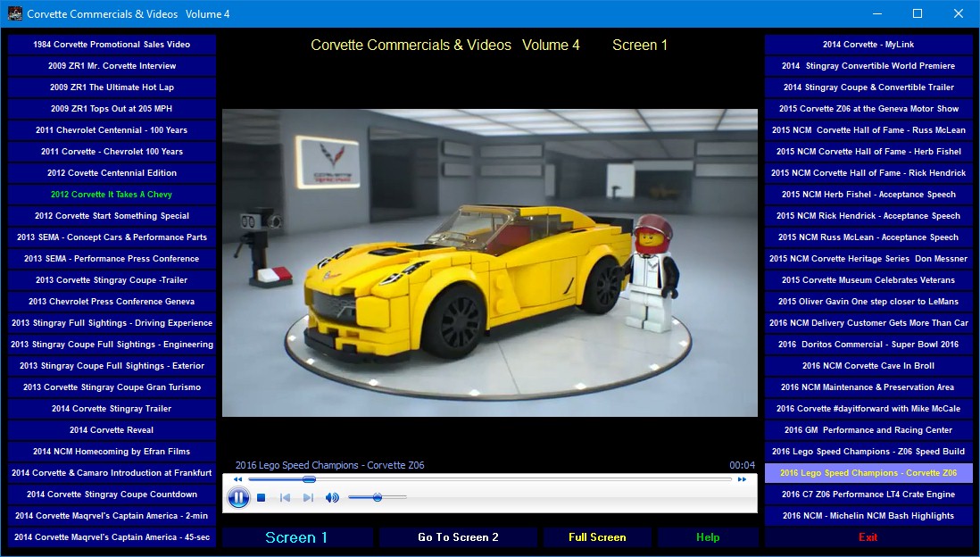Play 1984 Corvette Promotional Sales Video
The height and width of the screenshot is (557, 980).
[112, 45]
